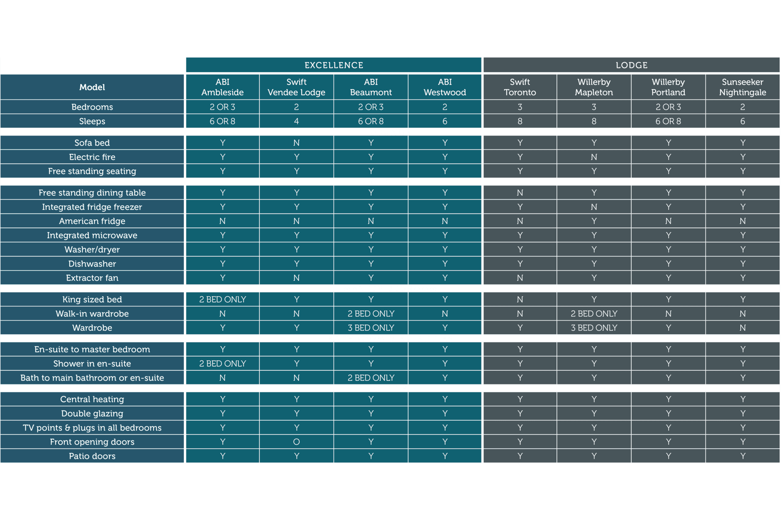
Task: Select the Free standing seating row label
Action: pyautogui.click(x=92, y=171)
